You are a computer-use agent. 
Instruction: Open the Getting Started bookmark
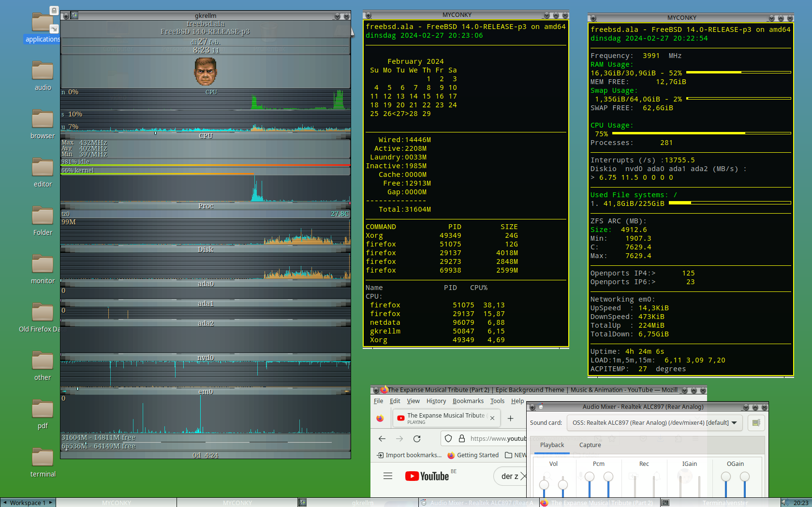coord(473,455)
